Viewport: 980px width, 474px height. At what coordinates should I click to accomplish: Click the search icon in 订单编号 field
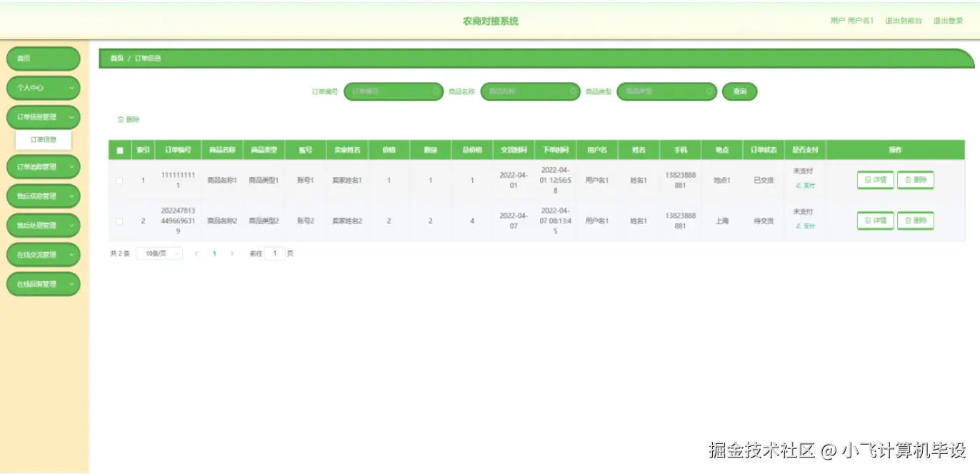click(x=436, y=91)
